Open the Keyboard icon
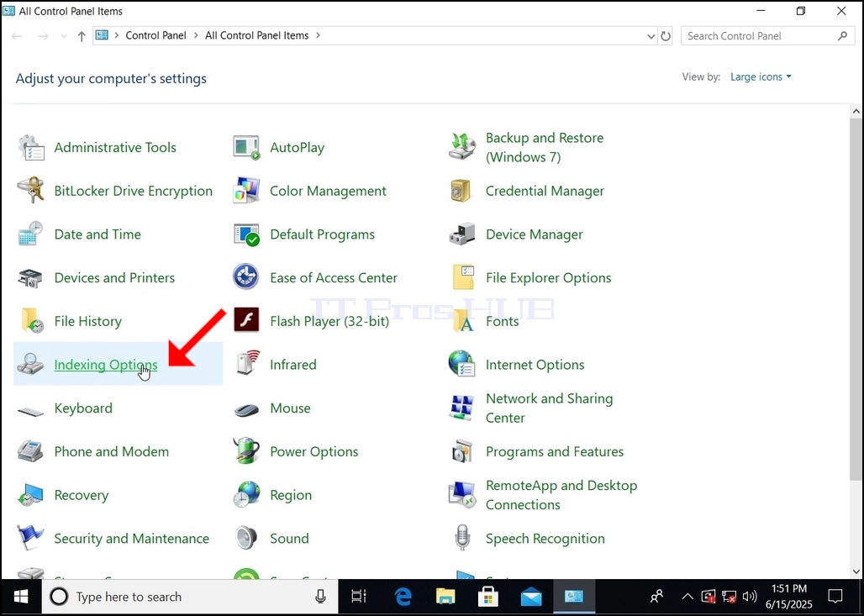 point(31,410)
